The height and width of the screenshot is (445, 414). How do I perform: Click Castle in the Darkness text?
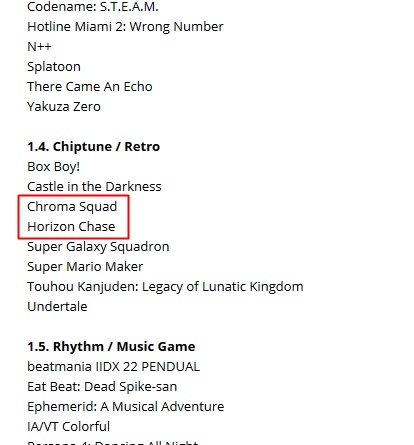coord(94,187)
